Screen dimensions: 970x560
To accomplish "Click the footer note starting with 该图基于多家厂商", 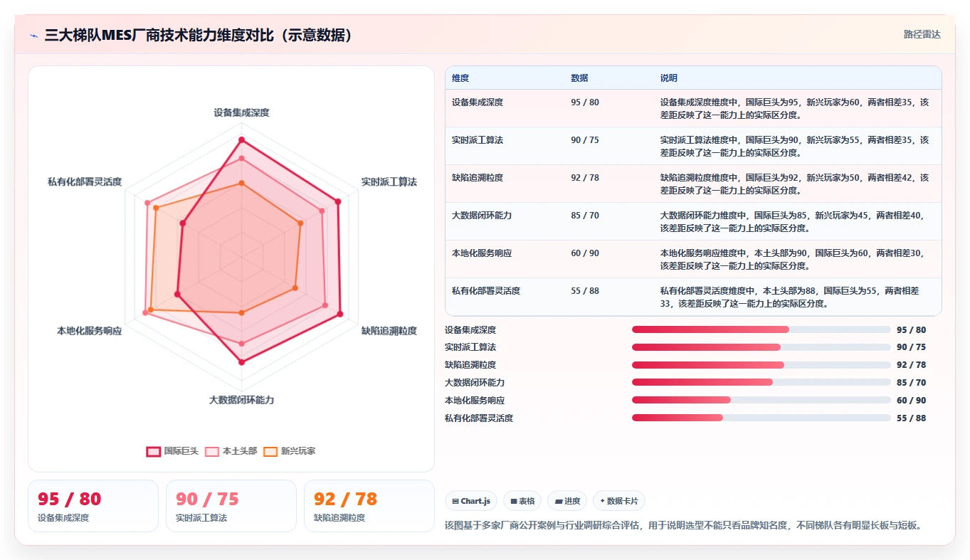I will tap(685, 526).
